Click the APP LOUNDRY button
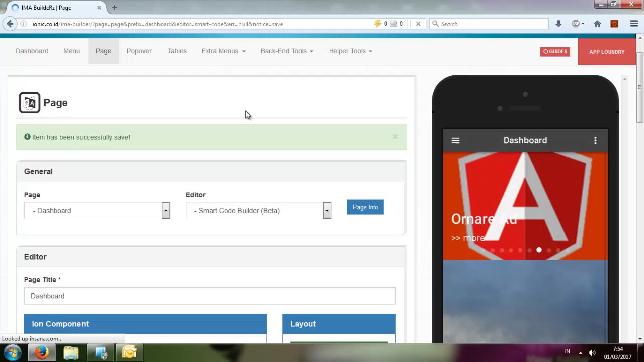 point(607,52)
